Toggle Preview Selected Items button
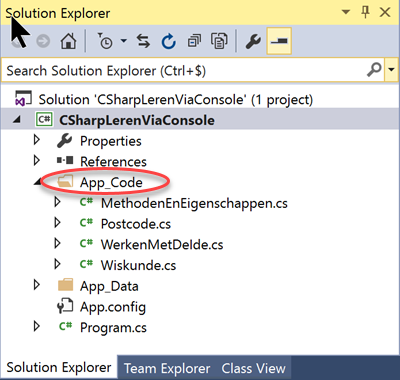 279,41
